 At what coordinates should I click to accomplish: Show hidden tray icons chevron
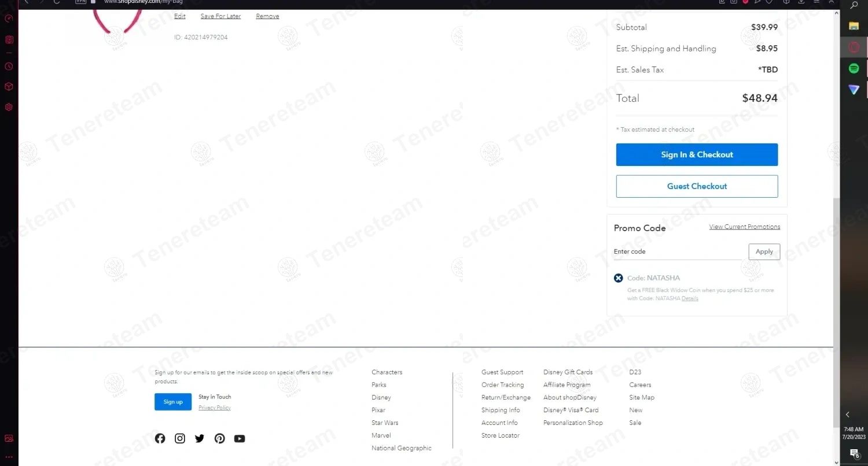click(x=848, y=415)
